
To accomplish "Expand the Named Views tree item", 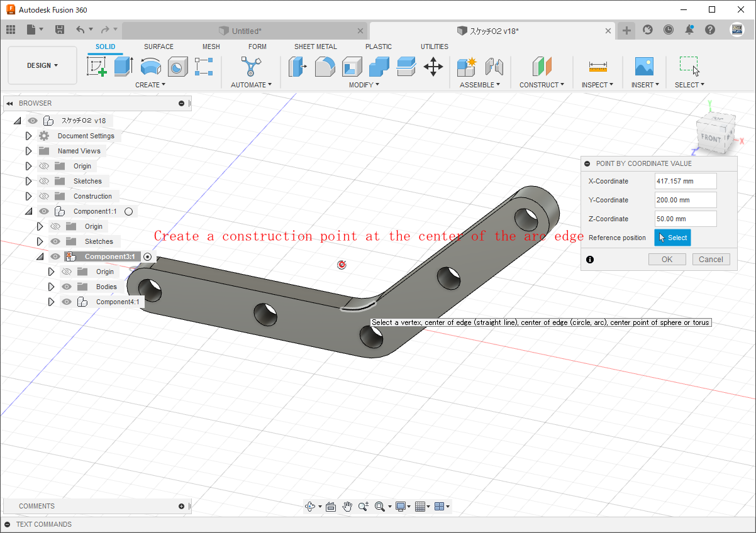I will click(x=28, y=151).
